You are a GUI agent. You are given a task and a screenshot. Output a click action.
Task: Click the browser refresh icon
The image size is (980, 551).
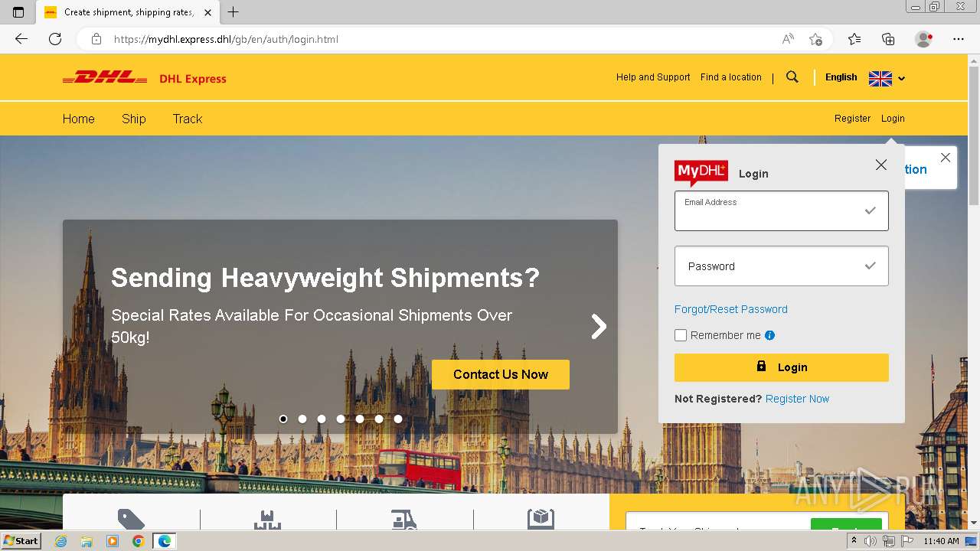[x=55, y=39]
